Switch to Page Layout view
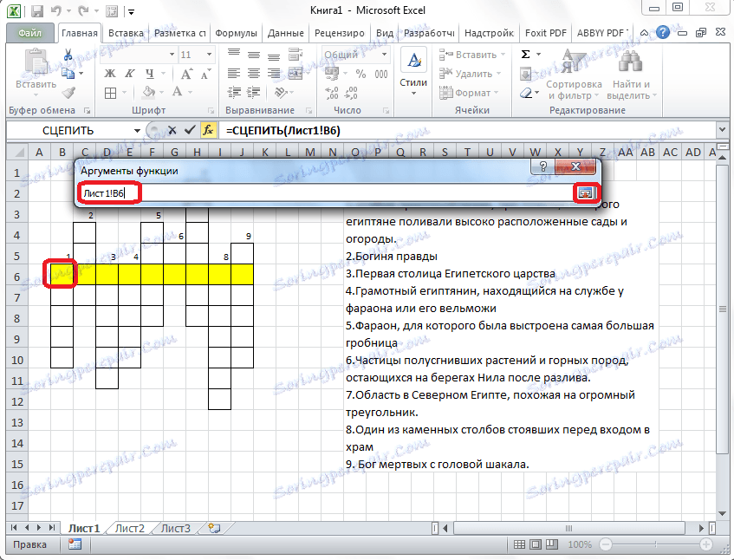Screen dimensions: 734x560 (537, 544)
